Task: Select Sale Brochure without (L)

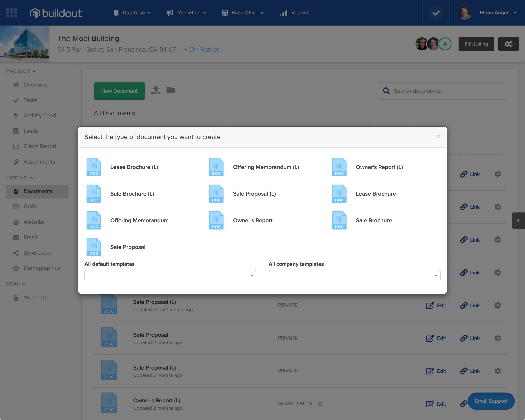Action: point(362,220)
